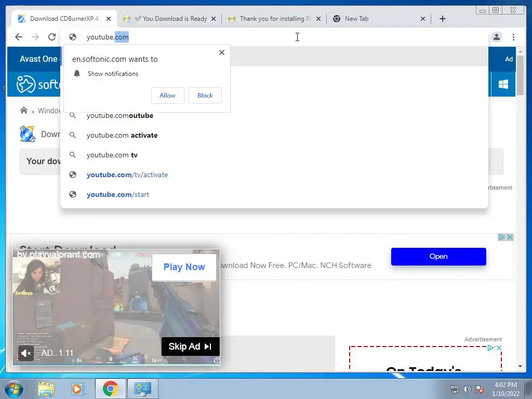Go to Softonic home via house breadcrumb icon
This screenshot has height=399, width=532.
pos(24,110)
